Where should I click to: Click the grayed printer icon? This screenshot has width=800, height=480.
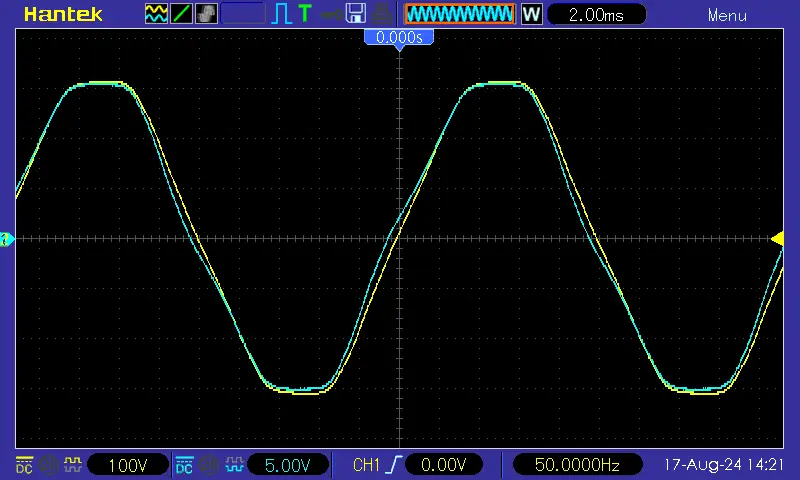[x=381, y=14]
